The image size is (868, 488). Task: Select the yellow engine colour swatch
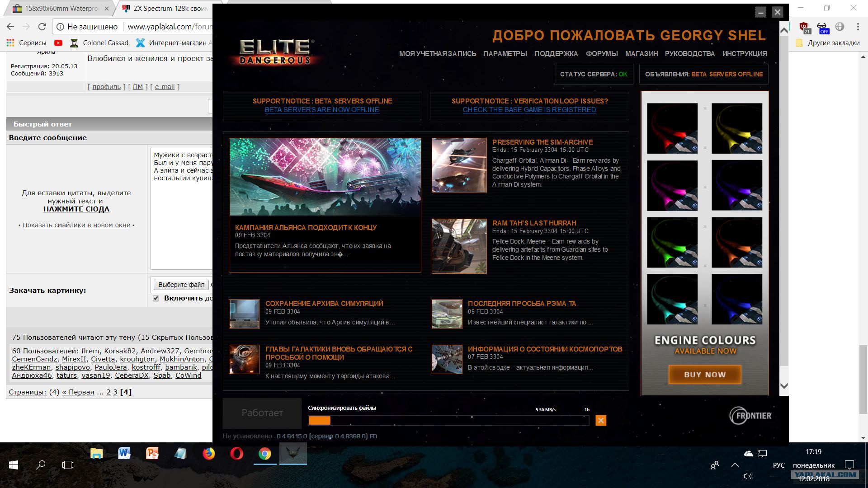click(x=737, y=128)
